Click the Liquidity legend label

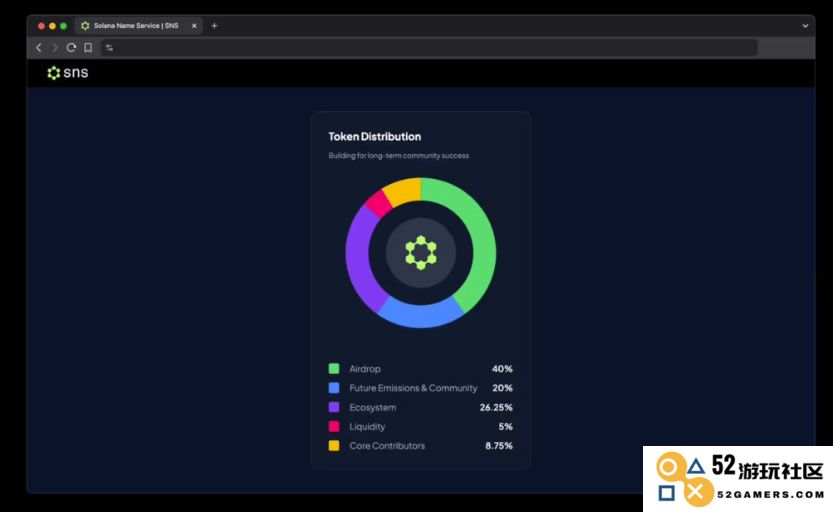coord(367,426)
